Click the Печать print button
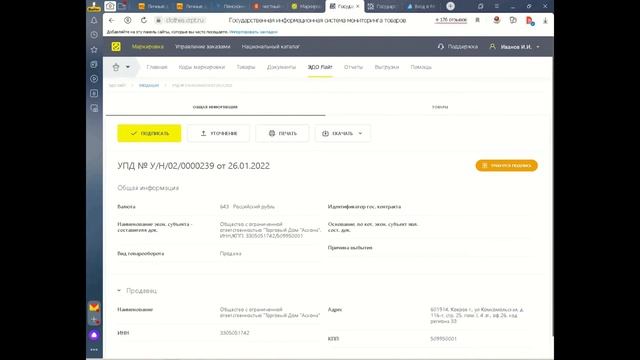640x360 pixels. (x=282, y=133)
